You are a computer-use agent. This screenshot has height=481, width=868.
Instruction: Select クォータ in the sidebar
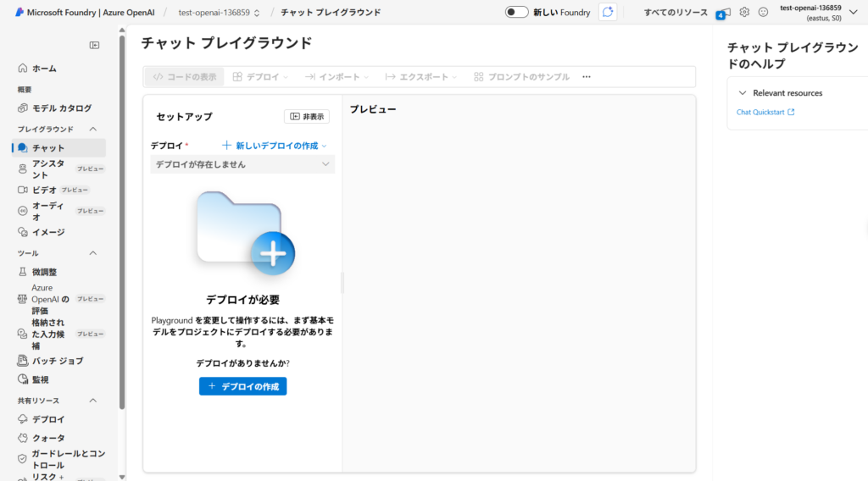point(58,438)
